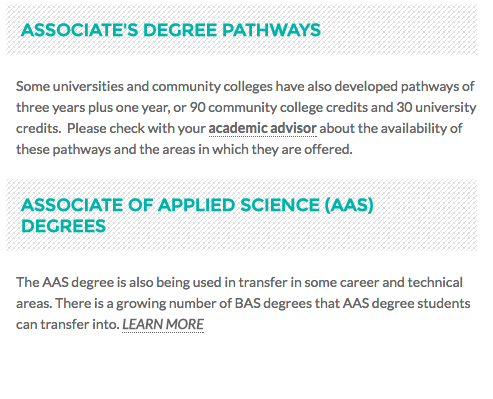Viewport: 493px width, 399px height.
Task: Click the (AAS) text in the heading
Action: [349, 205]
